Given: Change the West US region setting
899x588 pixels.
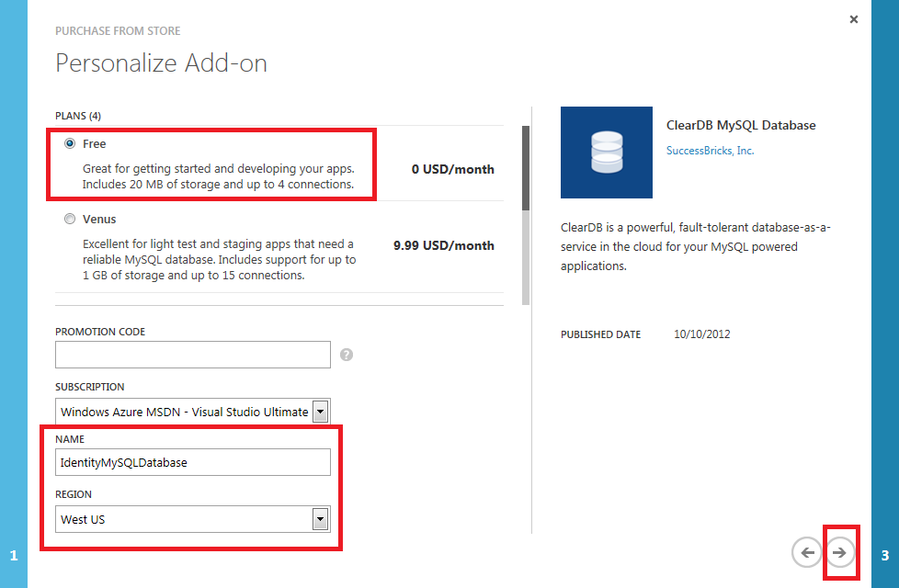Looking at the screenshot, I should [184, 518].
